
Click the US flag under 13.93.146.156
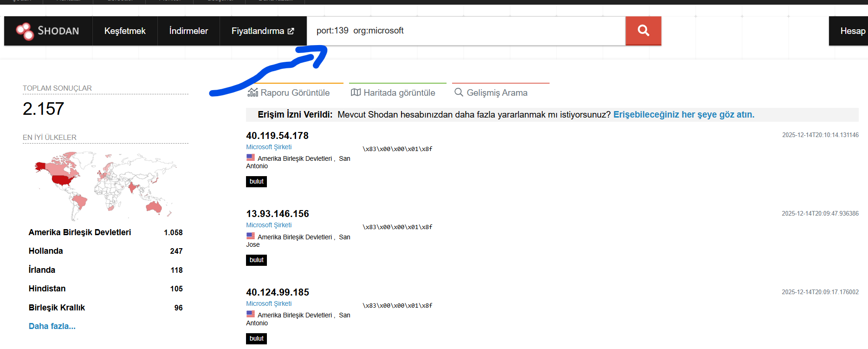(x=251, y=236)
